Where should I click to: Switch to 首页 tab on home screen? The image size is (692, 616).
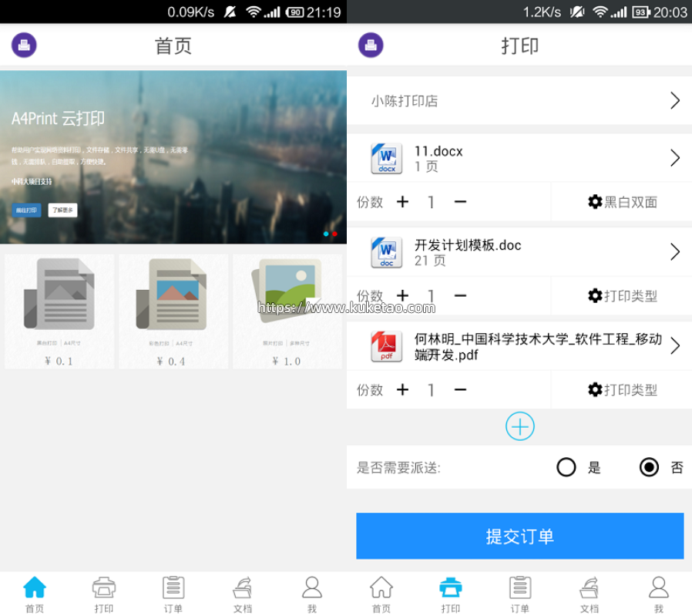[x=35, y=595]
